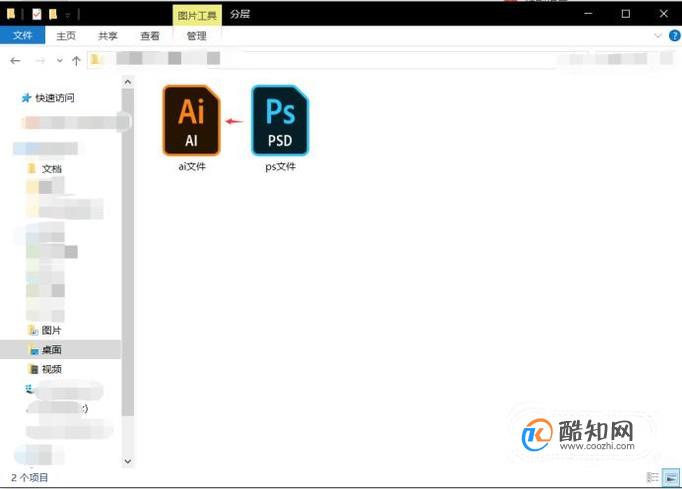Switch to the 主页 ribbon tab

66,36
